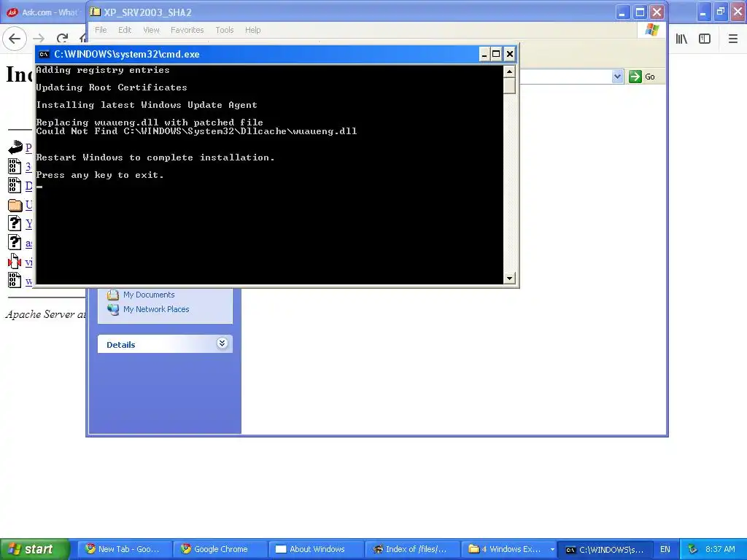Viewport: 747px width, 560px height.
Task: Open the Windows Explorer taskbar group
Action: pyautogui.click(x=508, y=549)
